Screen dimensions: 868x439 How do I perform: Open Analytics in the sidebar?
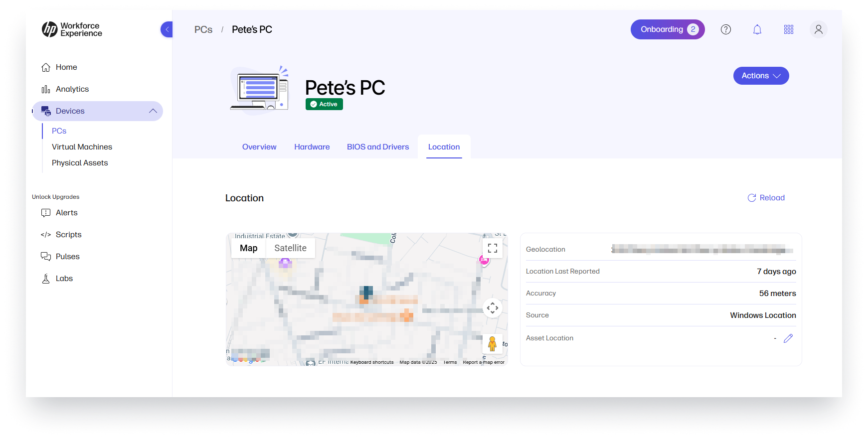72,89
